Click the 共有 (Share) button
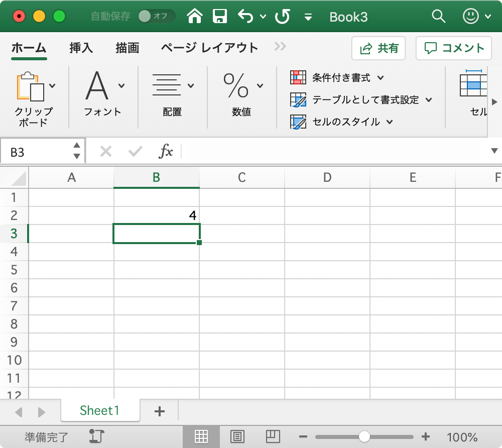 [378, 48]
